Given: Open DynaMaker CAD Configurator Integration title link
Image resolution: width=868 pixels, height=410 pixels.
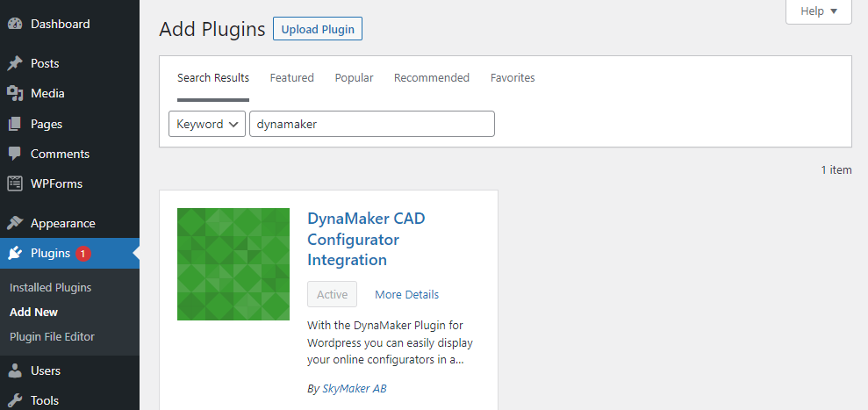Looking at the screenshot, I should click(x=367, y=239).
